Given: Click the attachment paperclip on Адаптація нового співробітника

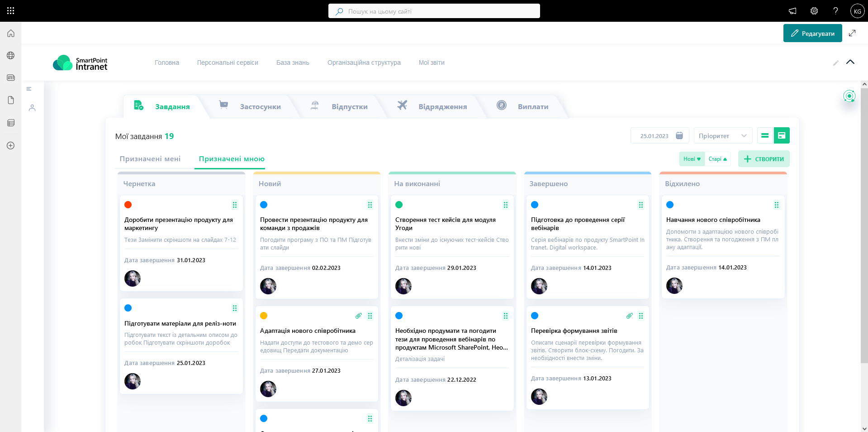Looking at the screenshot, I should (358, 316).
